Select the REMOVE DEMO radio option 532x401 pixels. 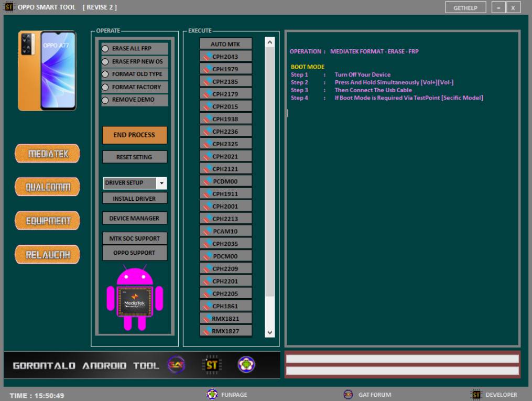pyautogui.click(x=105, y=100)
